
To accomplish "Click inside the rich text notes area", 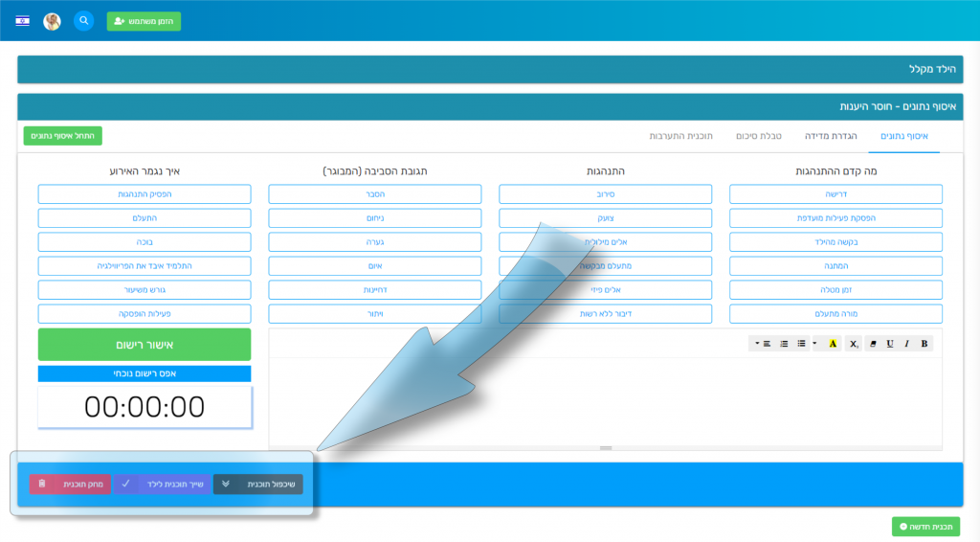I will click(603, 402).
